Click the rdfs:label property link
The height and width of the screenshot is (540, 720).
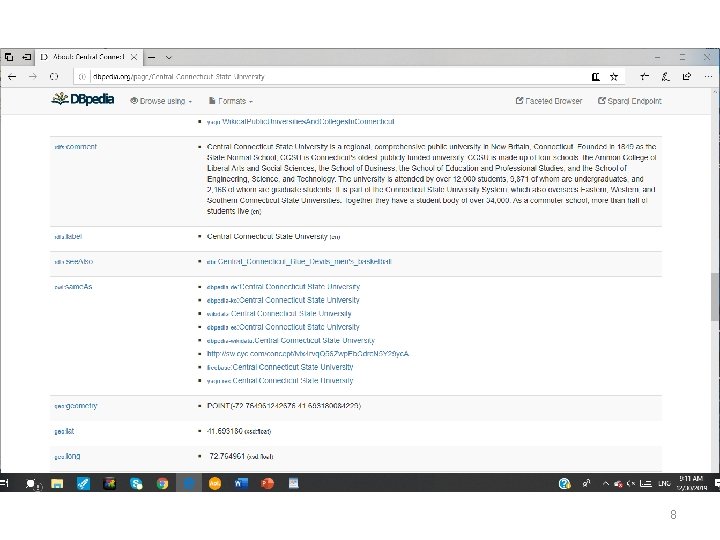point(68,236)
